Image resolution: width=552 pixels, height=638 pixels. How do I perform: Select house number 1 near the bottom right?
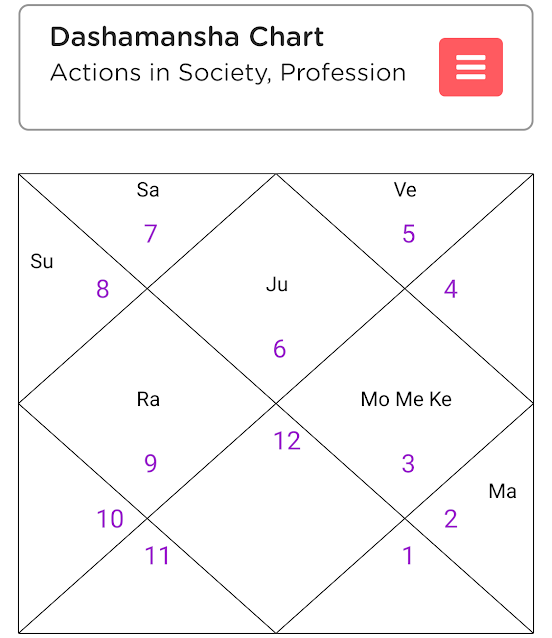[x=408, y=556]
